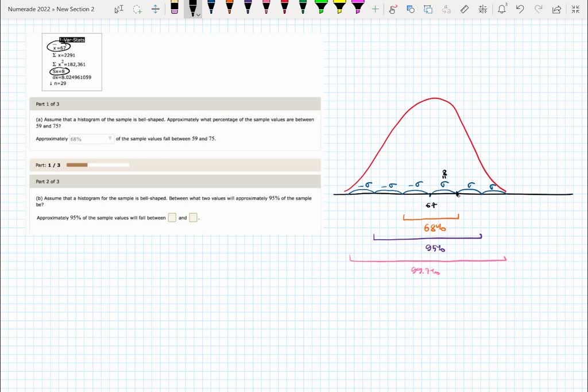The image size is (588, 392).
Task: Add a new pen with the plus button
Action: coord(375,9)
